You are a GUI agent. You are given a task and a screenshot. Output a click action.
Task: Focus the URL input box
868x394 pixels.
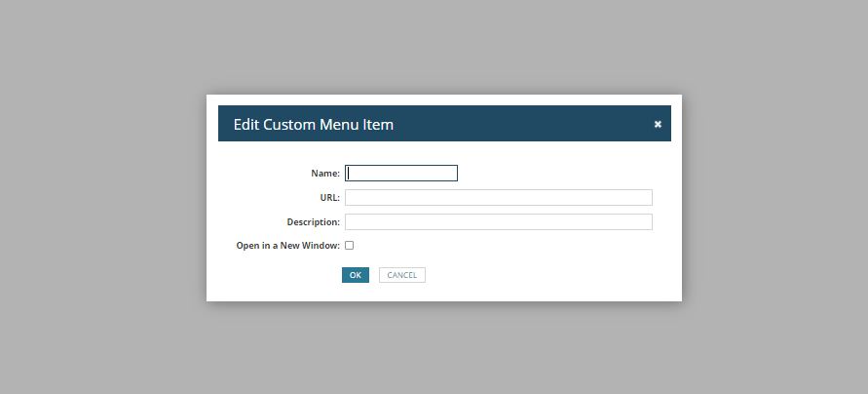tap(499, 197)
